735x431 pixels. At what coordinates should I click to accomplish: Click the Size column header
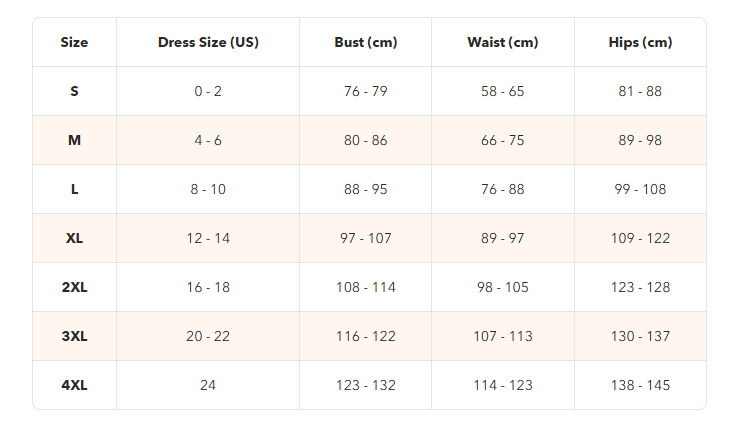click(74, 42)
